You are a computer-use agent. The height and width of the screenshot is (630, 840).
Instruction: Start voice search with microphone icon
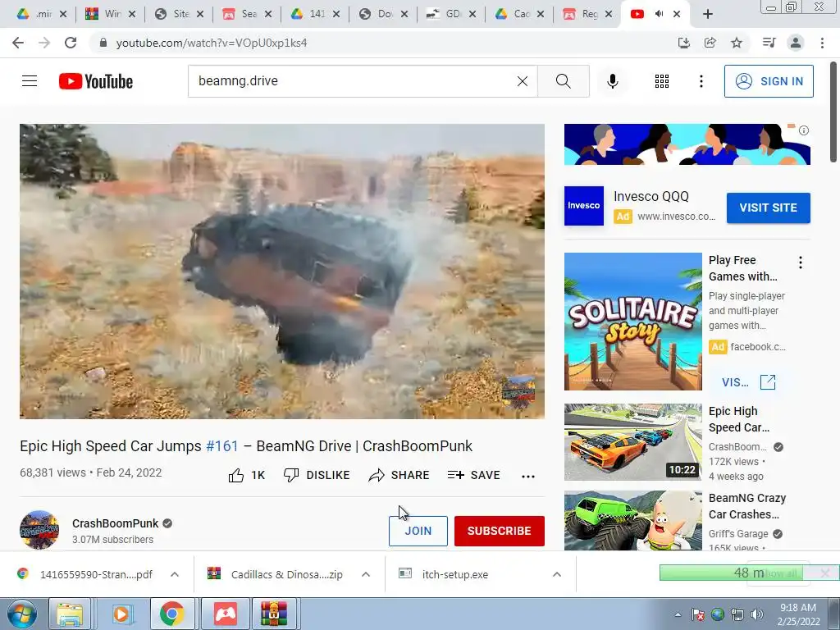tap(612, 81)
